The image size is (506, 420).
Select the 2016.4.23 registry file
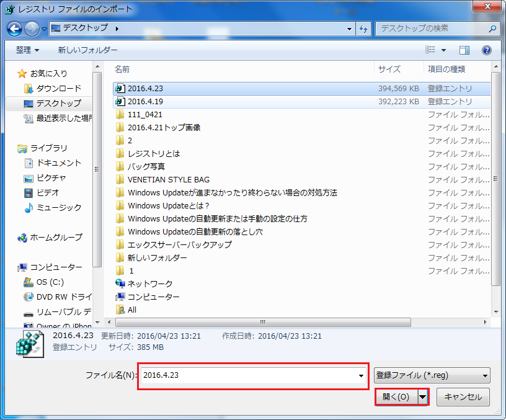[x=301, y=89]
